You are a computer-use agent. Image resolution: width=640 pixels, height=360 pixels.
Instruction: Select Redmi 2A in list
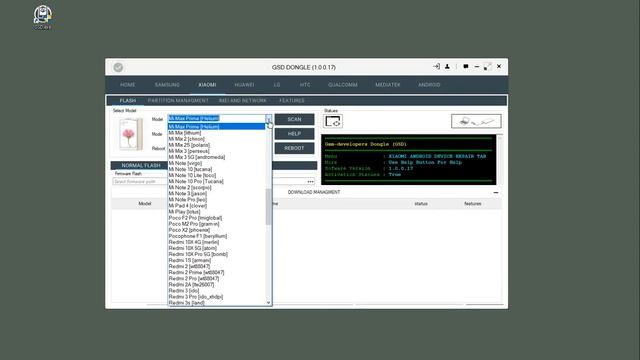click(x=216, y=284)
